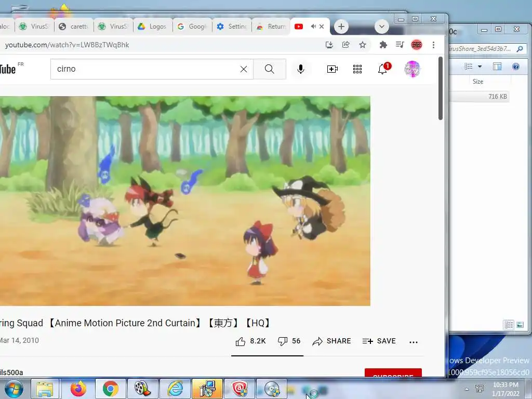Share this page from the address bar

coord(345,45)
